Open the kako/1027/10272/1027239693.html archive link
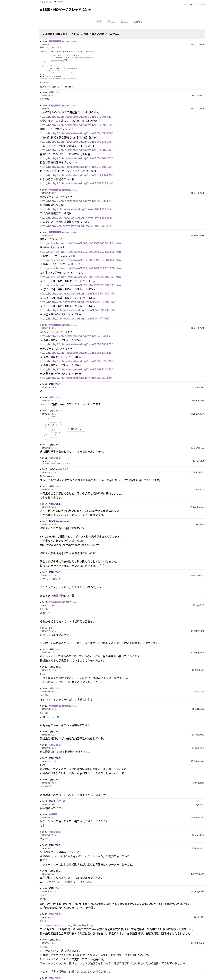Screen dimensions: 210x980 click(81, 285)
